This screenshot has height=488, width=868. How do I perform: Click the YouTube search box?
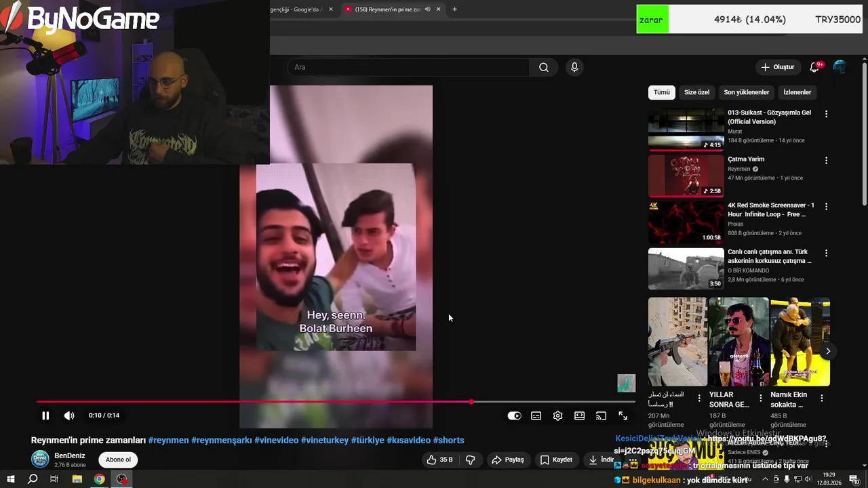pyautogui.click(x=408, y=67)
